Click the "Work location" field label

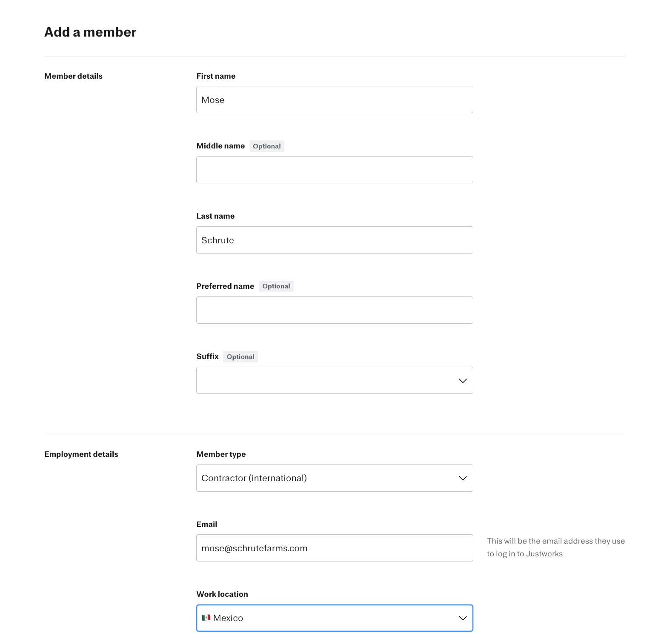point(222,594)
